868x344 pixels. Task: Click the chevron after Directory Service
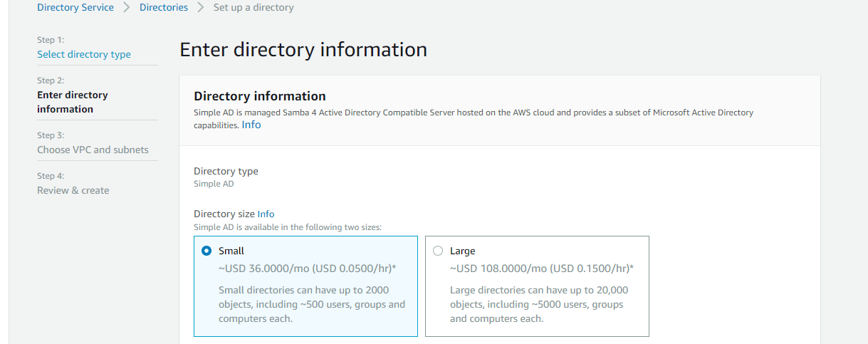[127, 8]
